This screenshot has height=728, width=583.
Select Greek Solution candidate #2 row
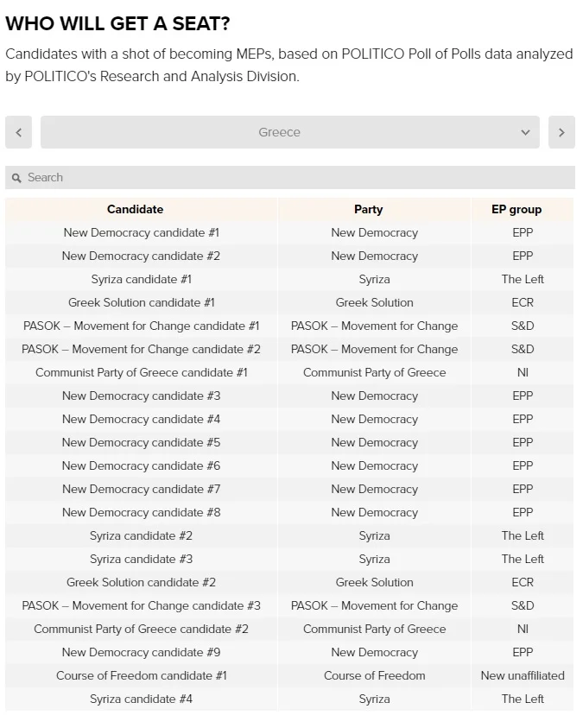141,582
